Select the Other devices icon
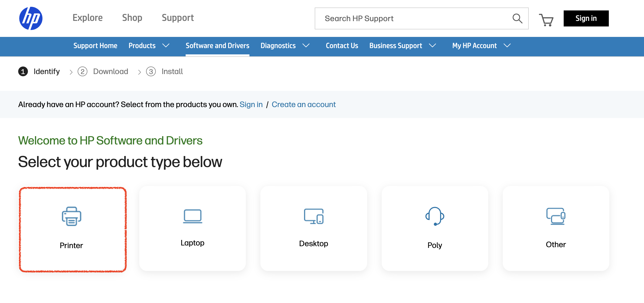The image size is (644, 303). pyautogui.click(x=555, y=216)
